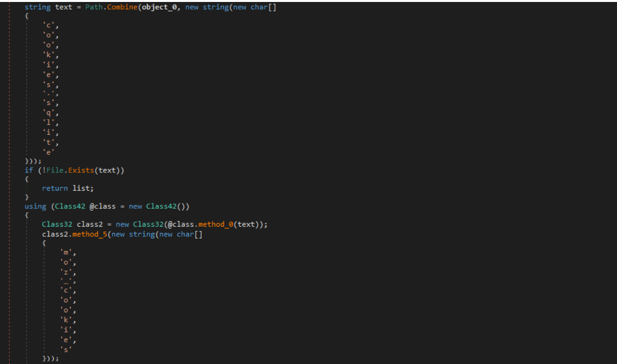
Task: Click the return keyword
Action: (x=55, y=188)
